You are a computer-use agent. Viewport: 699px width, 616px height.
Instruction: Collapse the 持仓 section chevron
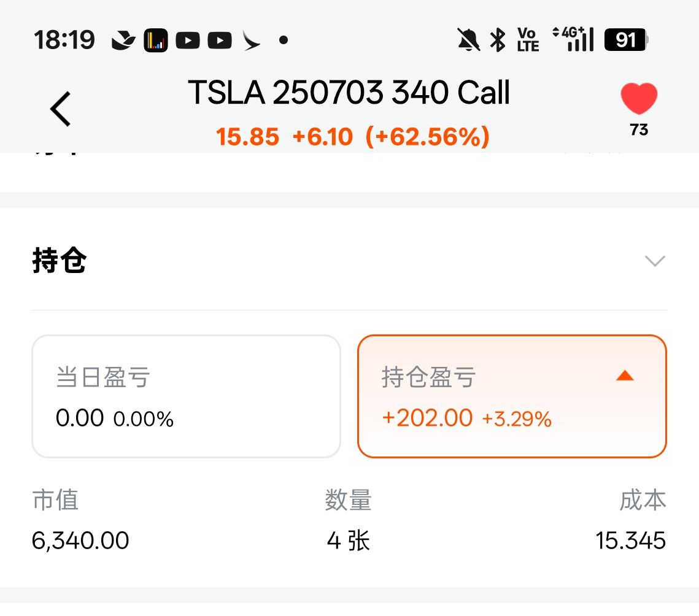click(655, 261)
